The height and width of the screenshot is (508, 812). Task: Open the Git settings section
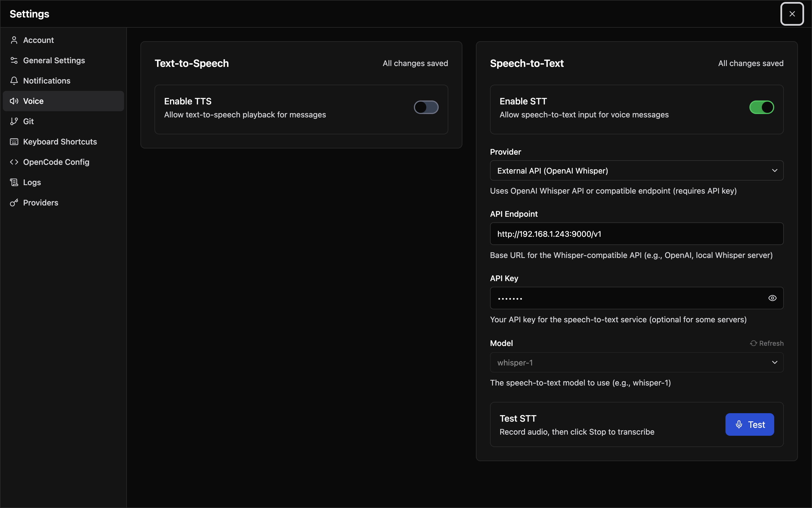coord(63,121)
